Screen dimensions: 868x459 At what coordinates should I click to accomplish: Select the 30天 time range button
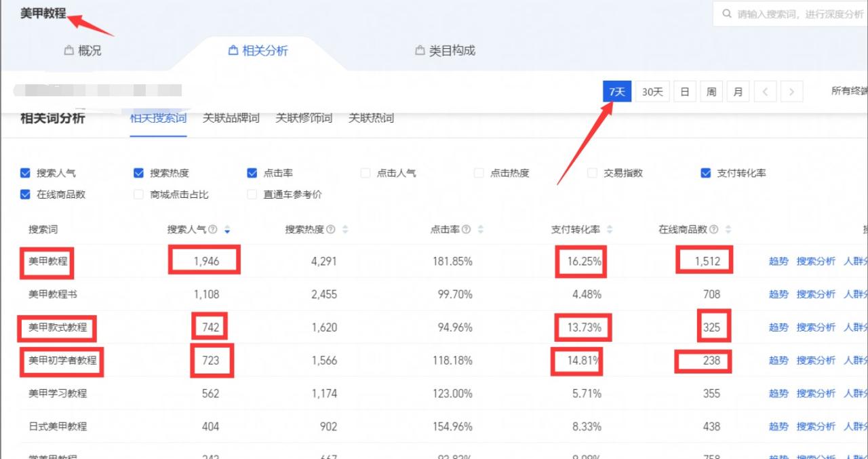click(x=652, y=92)
